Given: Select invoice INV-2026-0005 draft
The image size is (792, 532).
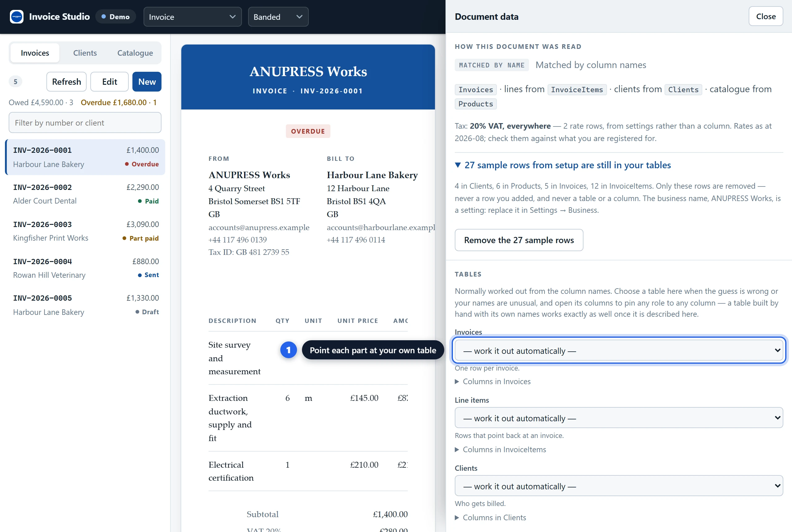Looking at the screenshot, I should (x=85, y=305).
